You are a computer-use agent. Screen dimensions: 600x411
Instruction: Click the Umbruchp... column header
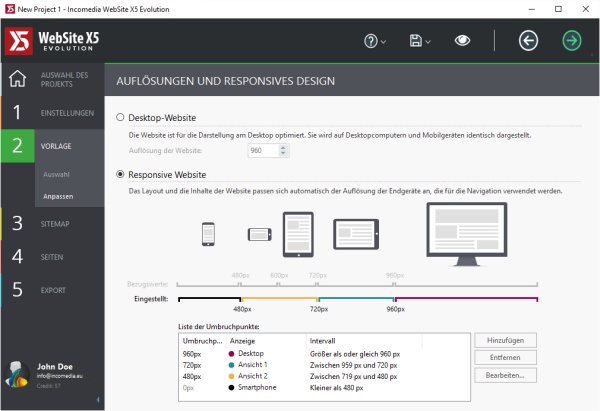[x=202, y=341]
